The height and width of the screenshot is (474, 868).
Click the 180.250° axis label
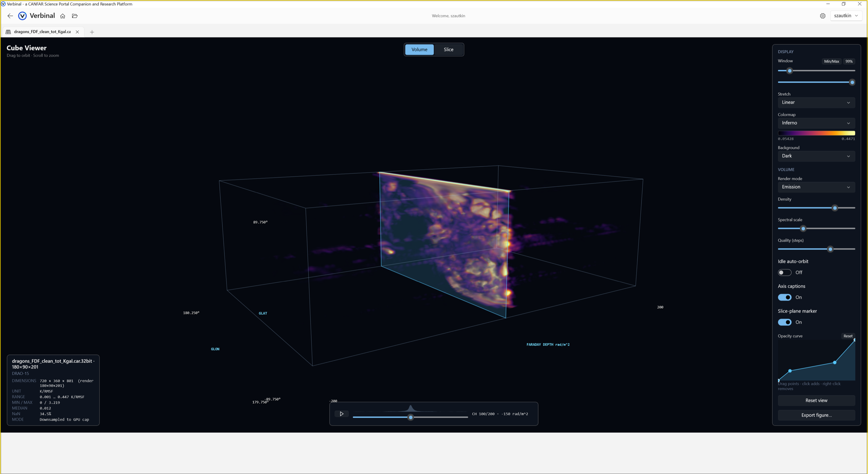pyautogui.click(x=191, y=313)
